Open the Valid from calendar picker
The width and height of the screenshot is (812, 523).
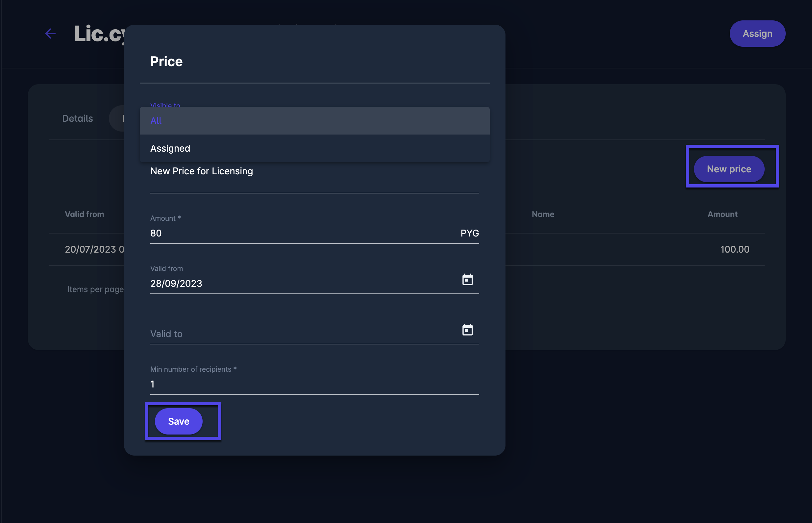click(467, 280)
